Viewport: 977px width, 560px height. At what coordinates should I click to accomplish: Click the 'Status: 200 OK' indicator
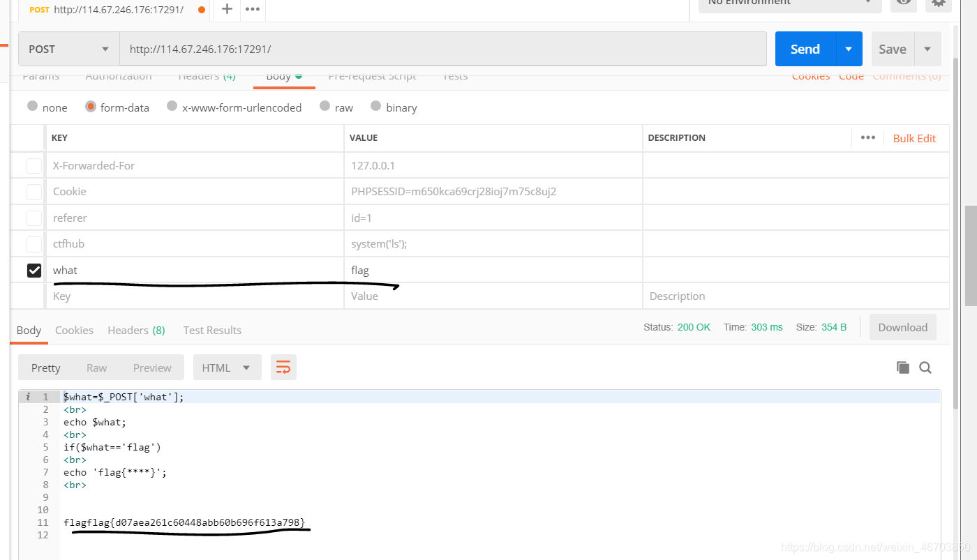point(677,327)
